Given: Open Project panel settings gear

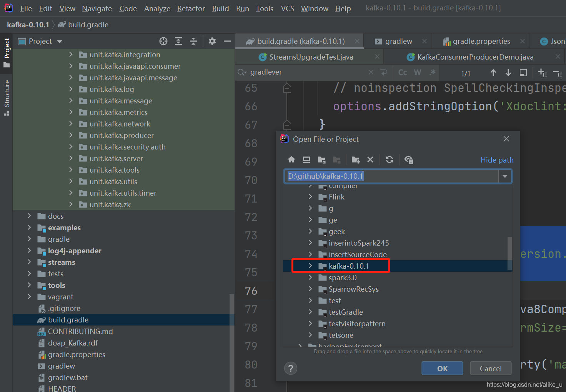Looking at the screenshot, I should coord(212,41).
